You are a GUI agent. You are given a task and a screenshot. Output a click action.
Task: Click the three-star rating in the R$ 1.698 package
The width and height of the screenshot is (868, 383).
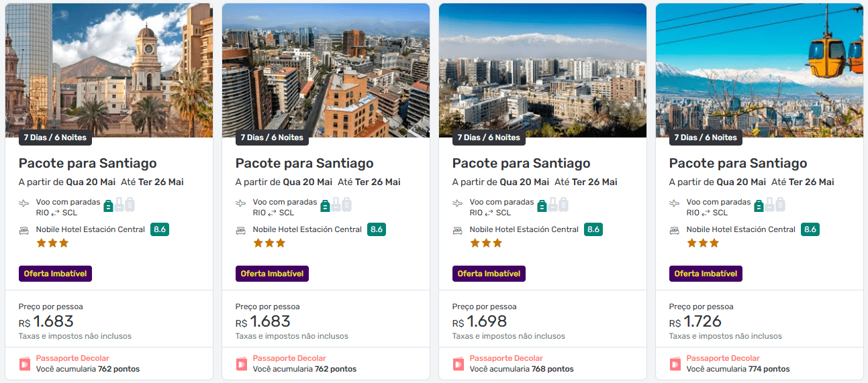click(486, 243)
